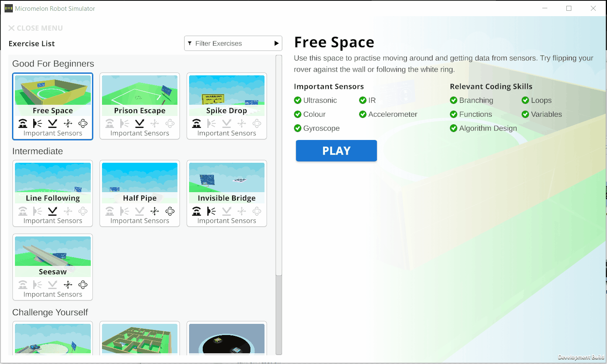Click the Algorithm Design green checkmark
This screenshot has width=607, height=364.
click(454, 128)
